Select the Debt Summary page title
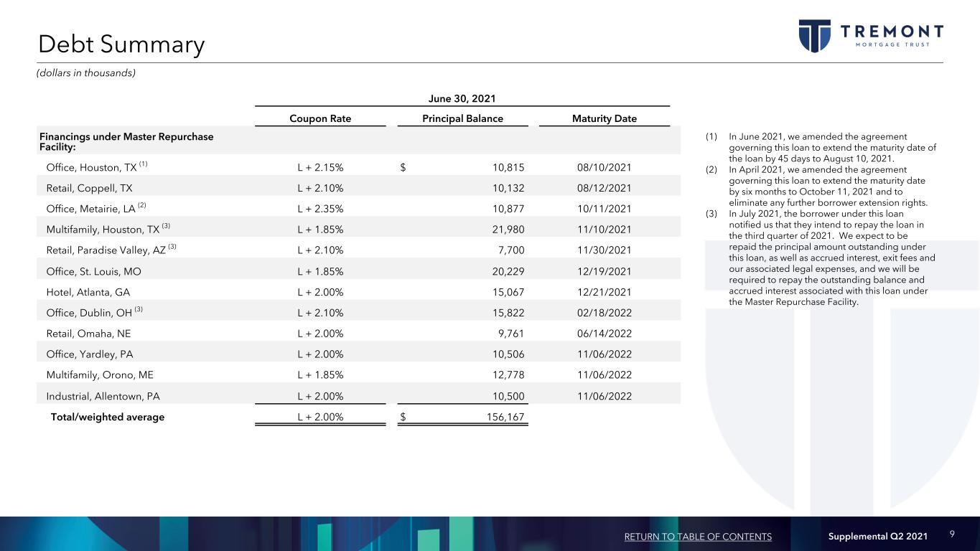The width and height of the screenshot is (980, 551). pyautogui.click(x=121, y=44)
